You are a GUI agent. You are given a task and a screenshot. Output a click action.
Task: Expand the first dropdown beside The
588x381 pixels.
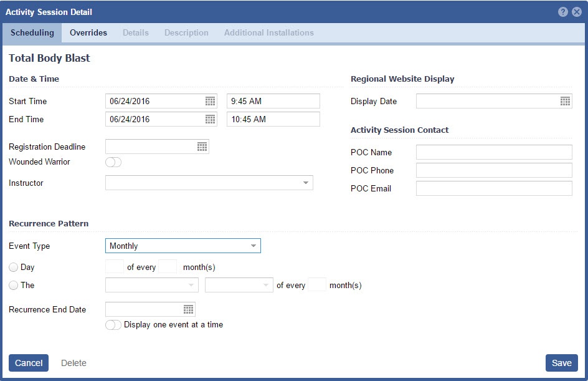(x=191, y=285)
